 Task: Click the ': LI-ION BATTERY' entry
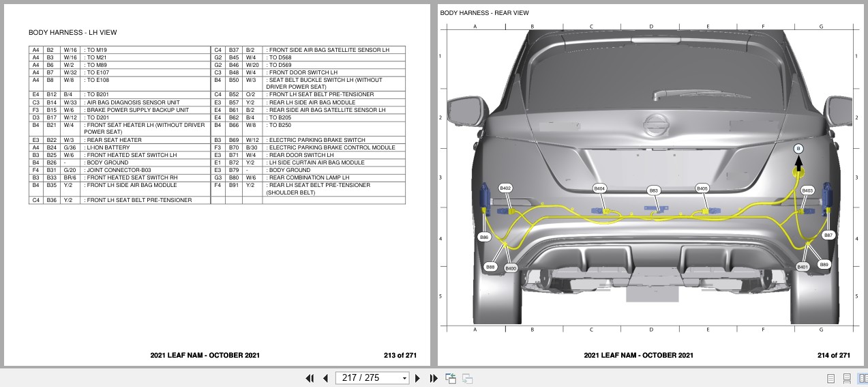[106, 147]
